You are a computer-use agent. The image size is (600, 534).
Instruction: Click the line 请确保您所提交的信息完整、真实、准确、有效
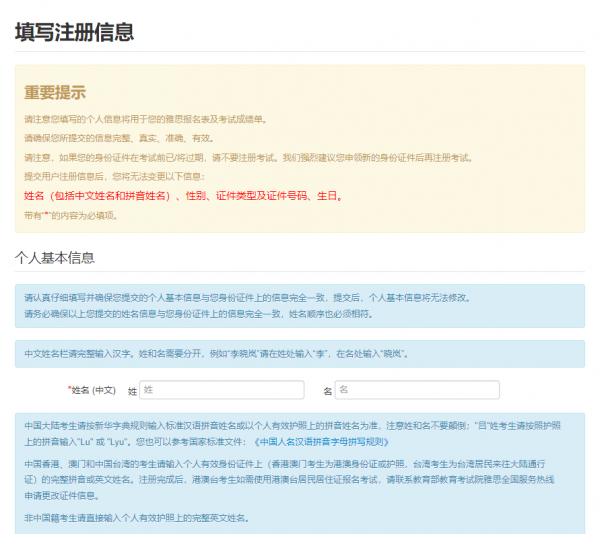[119, 138]
